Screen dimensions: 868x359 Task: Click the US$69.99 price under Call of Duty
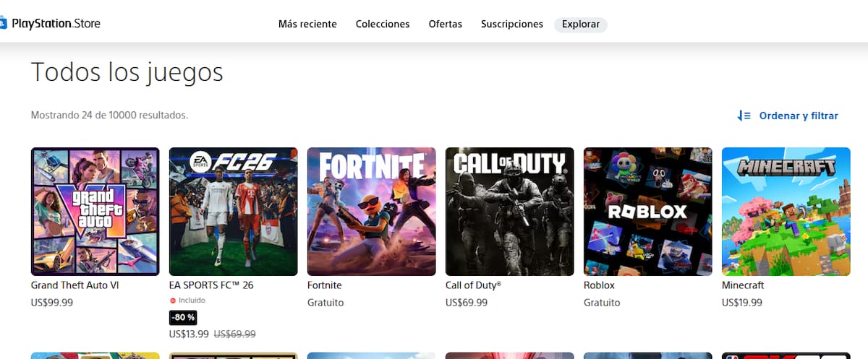pyautogui.click(x=467, y=303)
